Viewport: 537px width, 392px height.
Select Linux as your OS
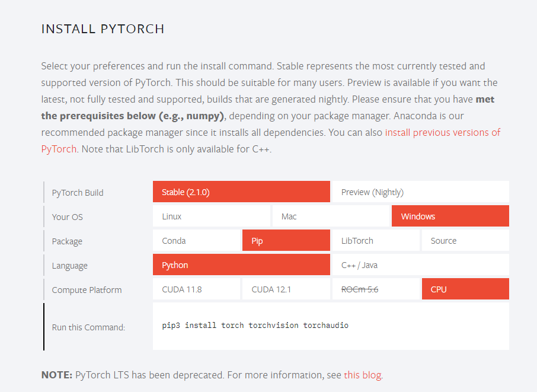pos(211,216)
